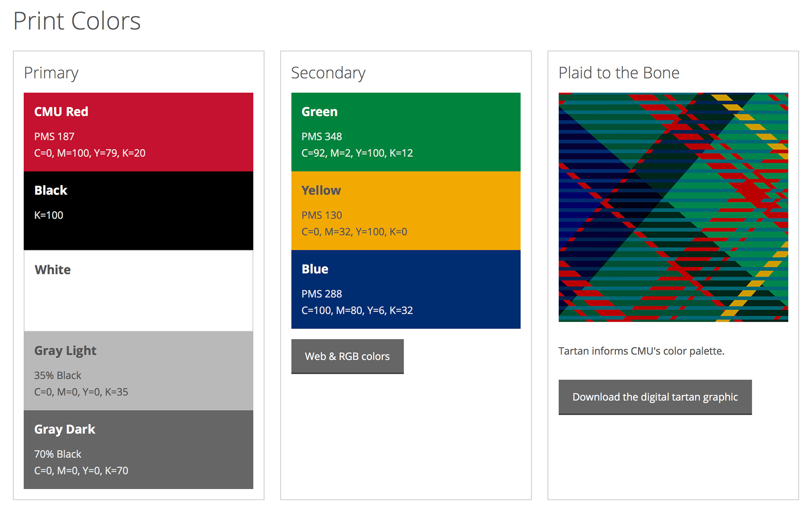Click the value C=92, M=2, Y=100, K=12
This screenshot has width=812, height=531.
tap(357, 153)
